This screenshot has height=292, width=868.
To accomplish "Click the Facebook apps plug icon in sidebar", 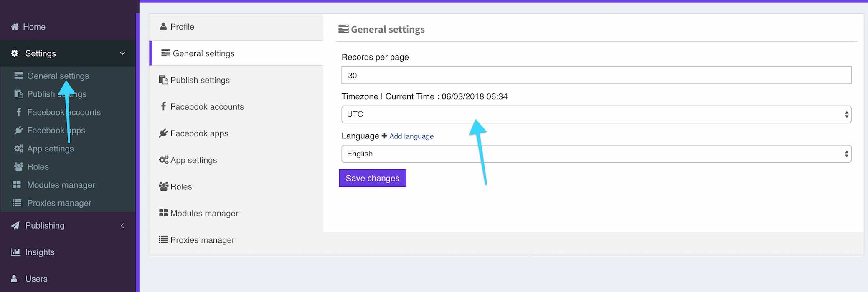I will tap(18, 131).
